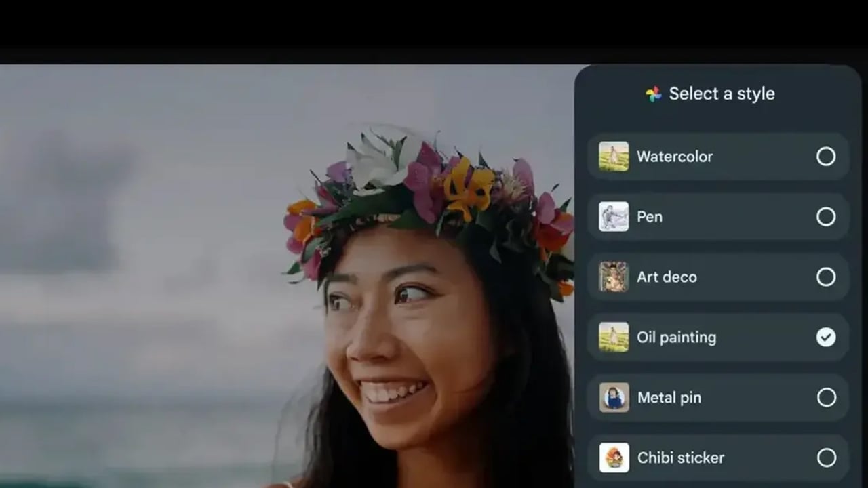
Task: Click the Art deco preview thumbnail
Action: pos(614,277)
